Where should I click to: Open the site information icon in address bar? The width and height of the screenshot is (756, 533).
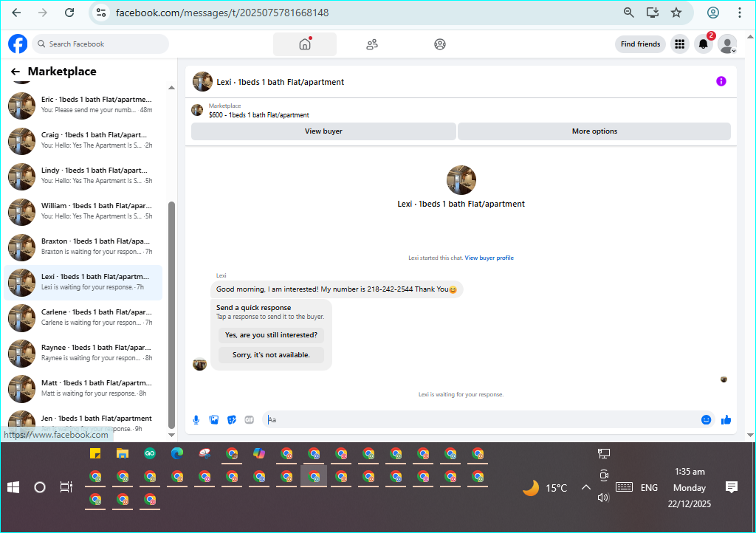coord(100,13)
